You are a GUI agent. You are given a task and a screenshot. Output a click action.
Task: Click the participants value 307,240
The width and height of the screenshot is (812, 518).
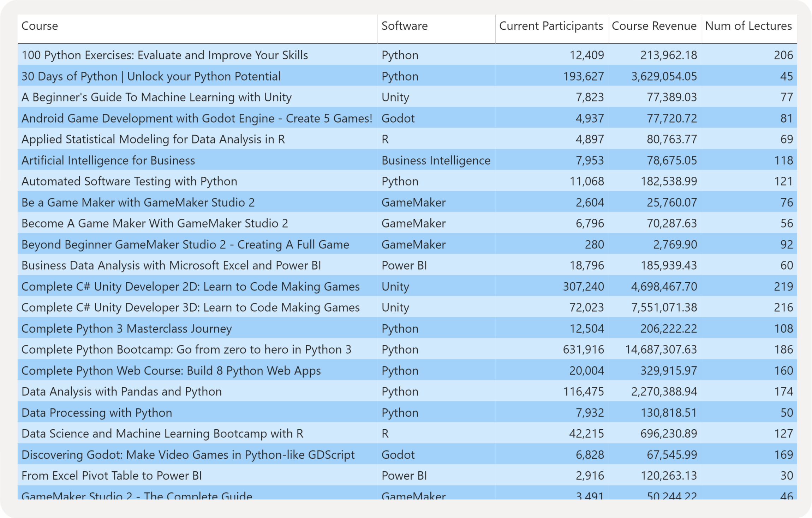(x=583, y=287)
